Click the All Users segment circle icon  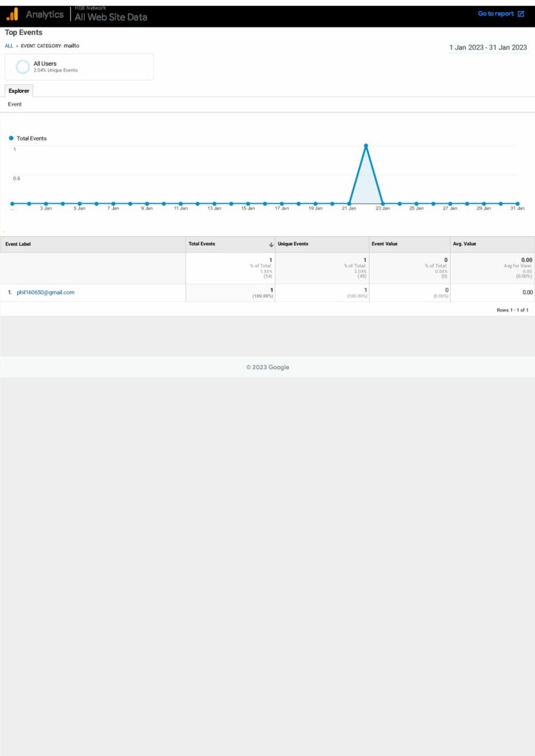pyautogui.click(x=23, y=66)
